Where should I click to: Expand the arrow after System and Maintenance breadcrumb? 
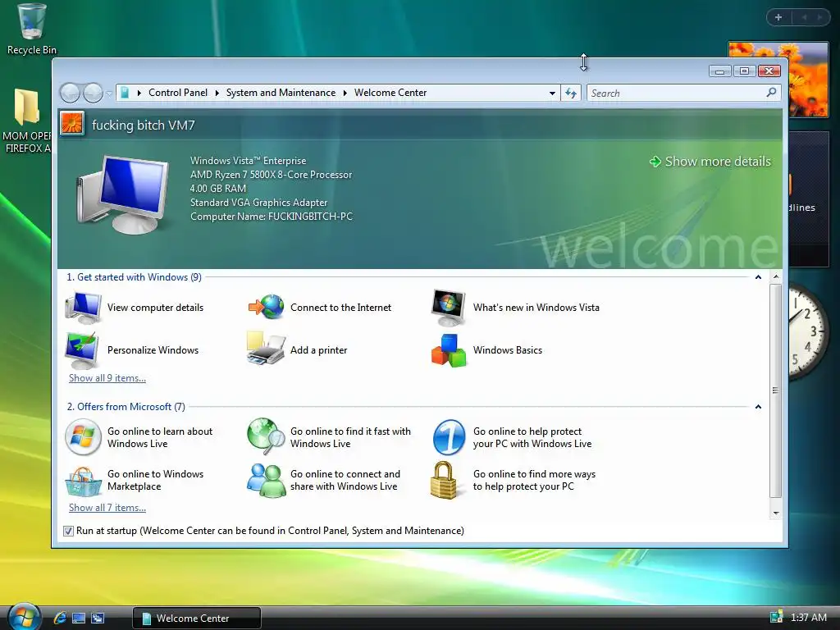(x=345, y=93)
